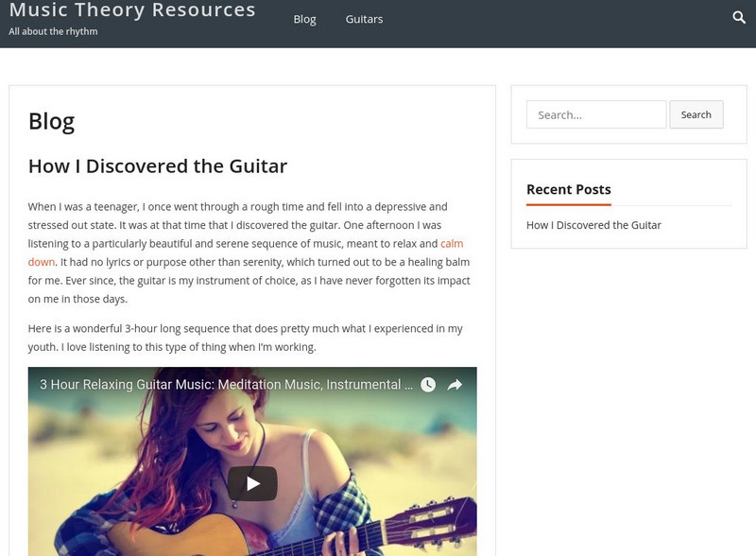
Task: Click the paragraph about 3-hour long sequence
Action: [246, 338]
